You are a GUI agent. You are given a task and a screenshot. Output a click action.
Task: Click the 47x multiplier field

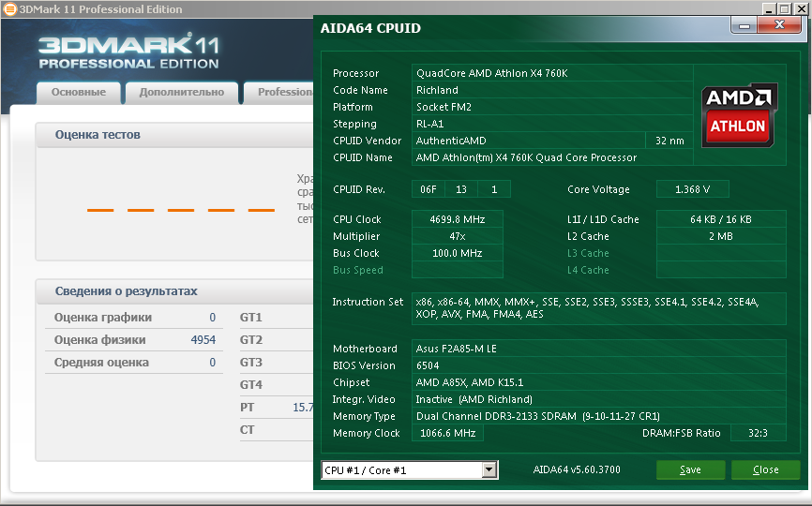458,236
